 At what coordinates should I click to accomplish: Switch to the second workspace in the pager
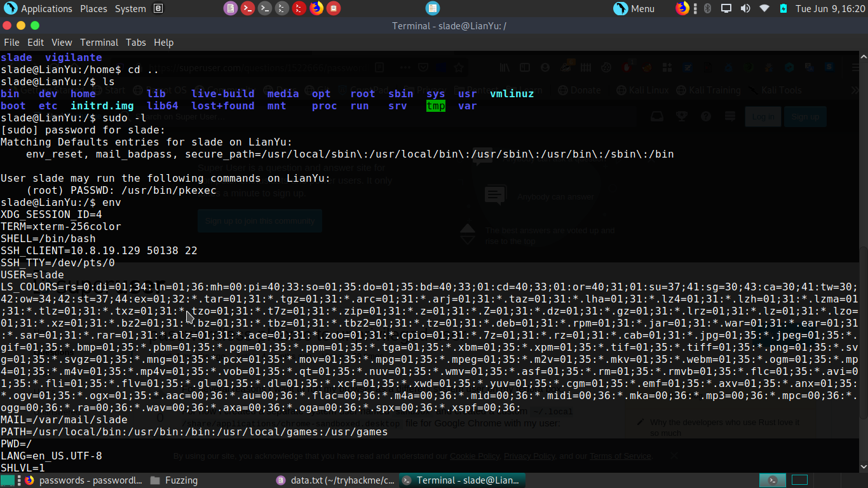[799, 480]
